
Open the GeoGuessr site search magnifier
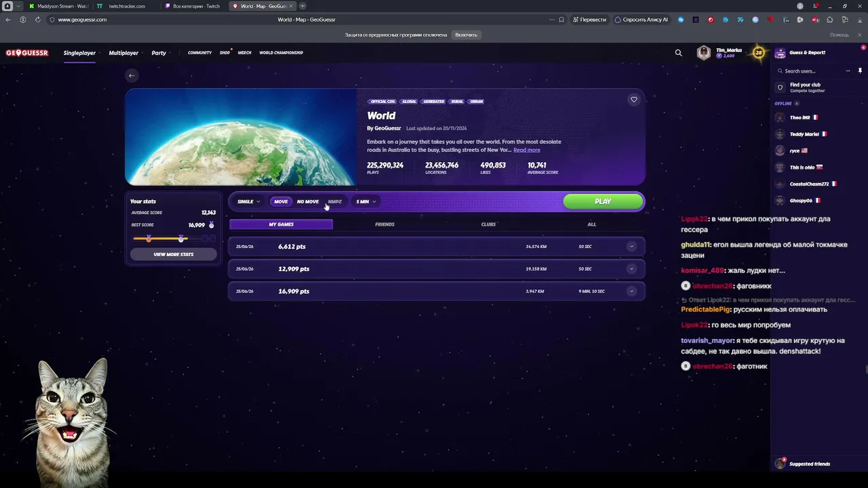point(678,53)
